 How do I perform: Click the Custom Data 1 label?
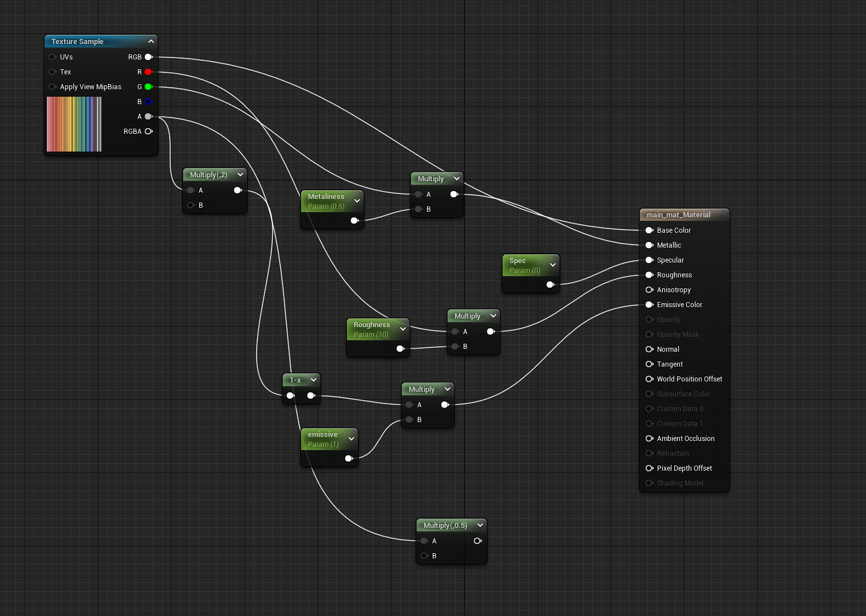680,424
